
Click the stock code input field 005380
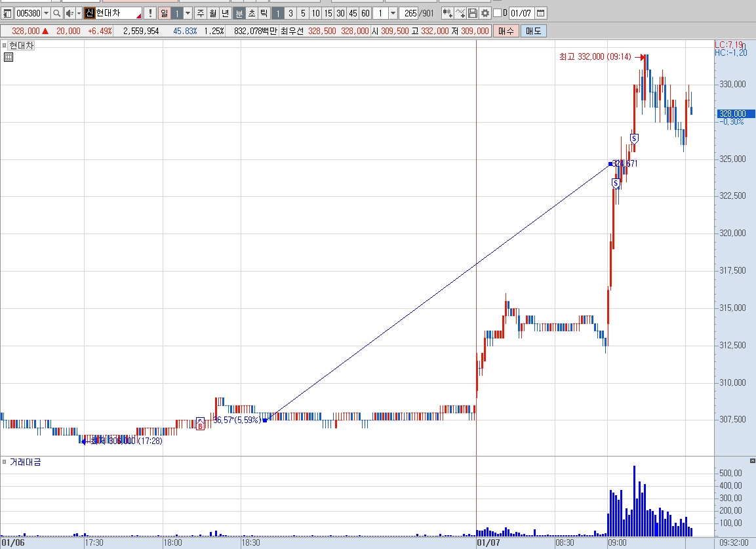point(28,13)
